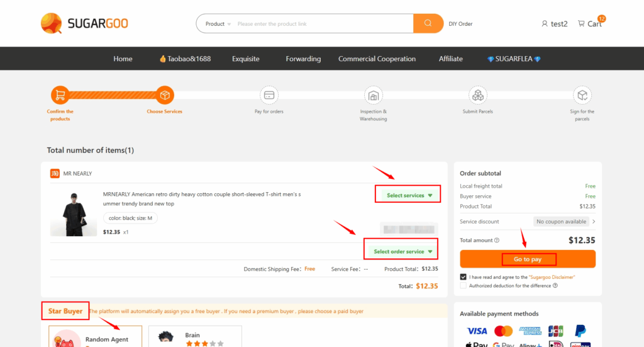The width and height of the screenshot is (644, 347).
Task: Click the Brain buyer avatar
Action: pyautogui.click(x=166, y=338)
